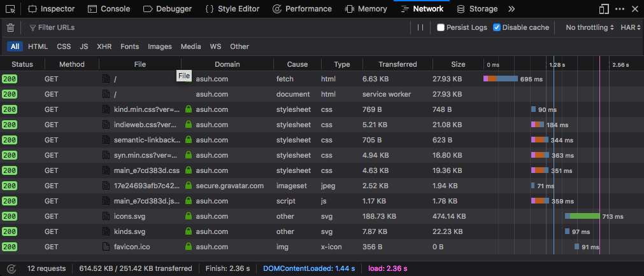
Task: Click the file icon beside favicon.ico
Action: [x=106, y=247]
